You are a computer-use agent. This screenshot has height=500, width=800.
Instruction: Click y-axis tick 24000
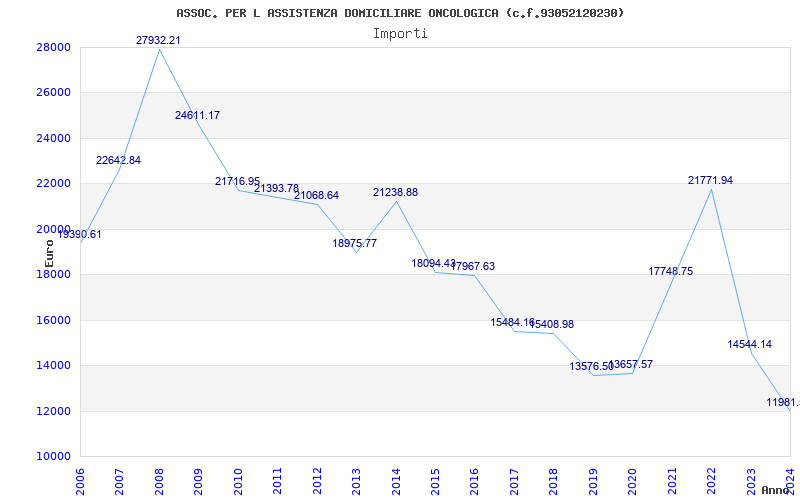click(53, 138)
